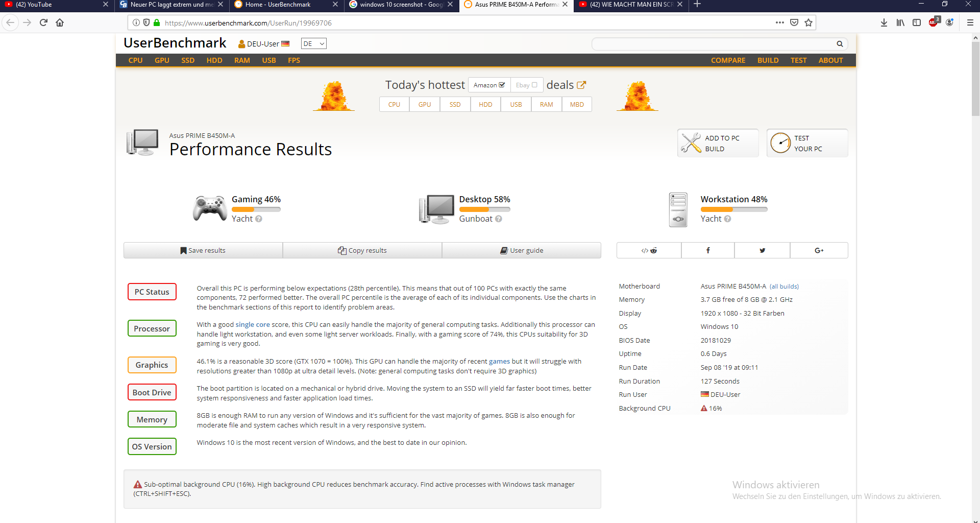Open the 'single core' link
The height and width of the screenshot is (523, 980).
tap(253, 324)
